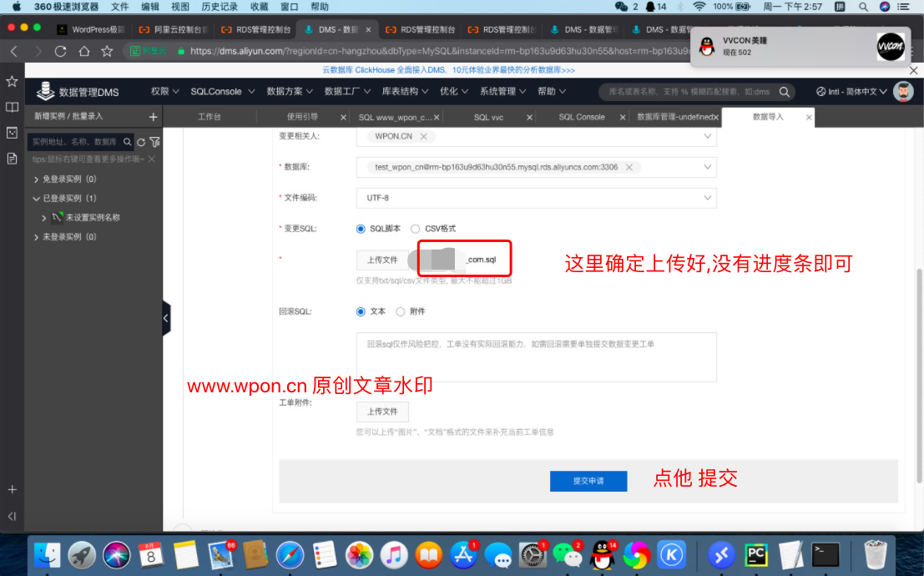
Task: Open the user avatar menu
Action: pyautogui.click(x=903, y=91)
